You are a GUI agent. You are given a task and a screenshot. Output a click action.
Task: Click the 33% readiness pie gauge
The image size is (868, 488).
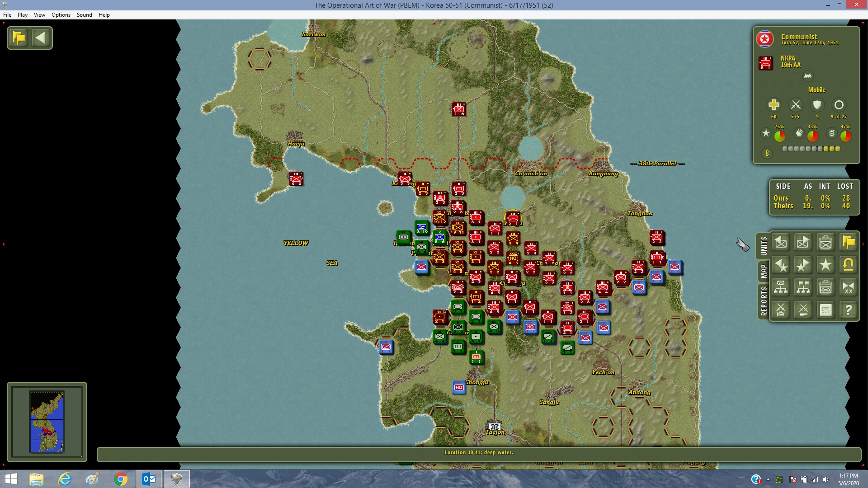(x=813, y=136)
